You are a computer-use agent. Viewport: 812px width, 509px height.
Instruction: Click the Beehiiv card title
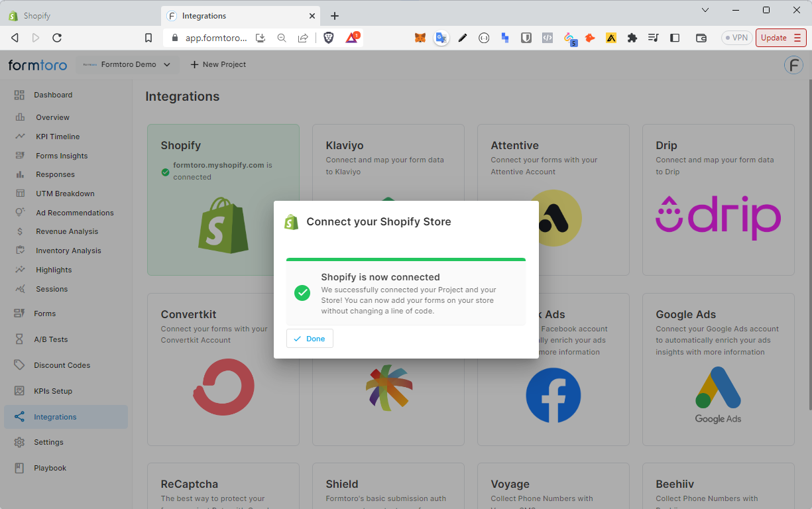click(x=675, y=484)
